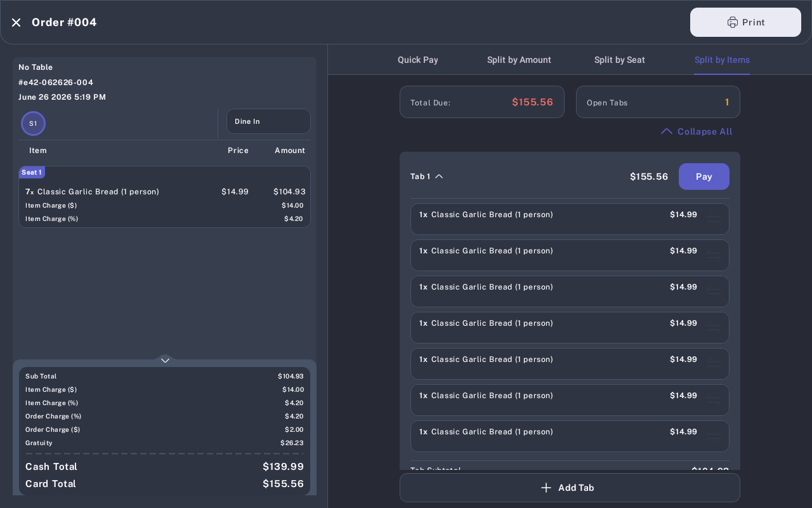Click the printer icon in Print button
Screen dimensions: 812x508
(x=733, y=22)
